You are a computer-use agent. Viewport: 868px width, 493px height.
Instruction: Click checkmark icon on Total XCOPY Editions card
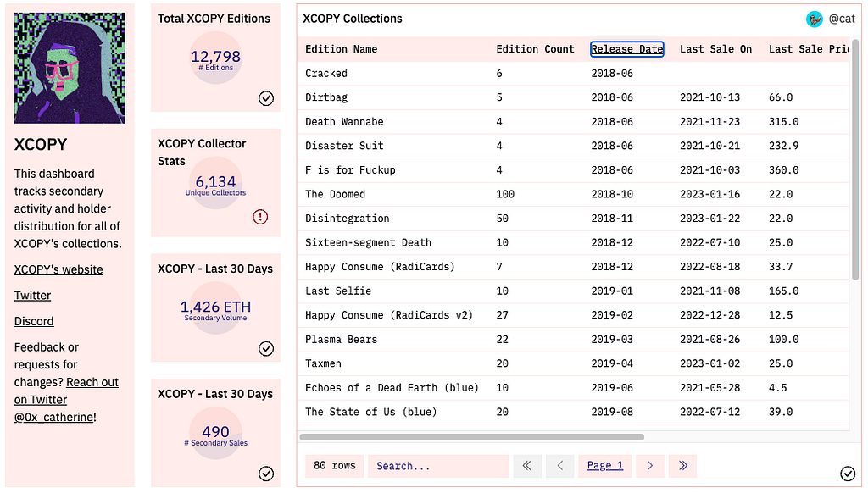pos(266,98)
